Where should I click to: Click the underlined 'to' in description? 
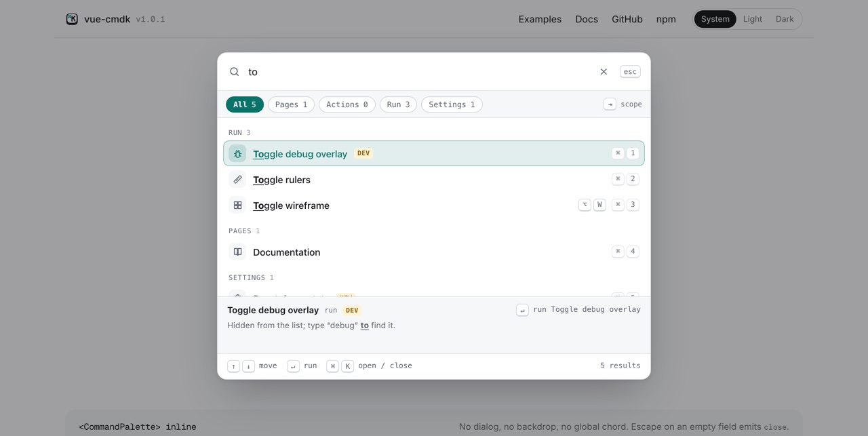coord(364,325)
